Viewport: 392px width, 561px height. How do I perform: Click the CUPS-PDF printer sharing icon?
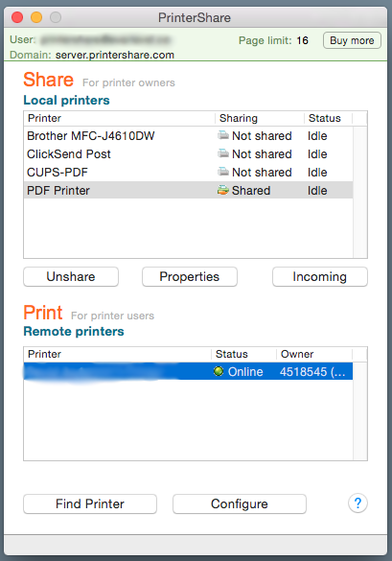[223, 172]
